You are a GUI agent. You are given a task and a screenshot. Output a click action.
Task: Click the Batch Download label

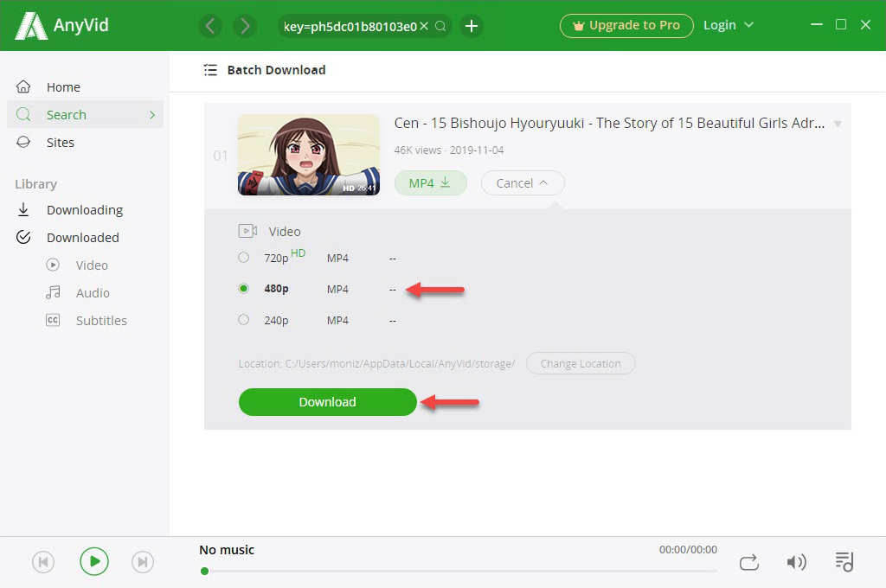[x=276, y=70]
